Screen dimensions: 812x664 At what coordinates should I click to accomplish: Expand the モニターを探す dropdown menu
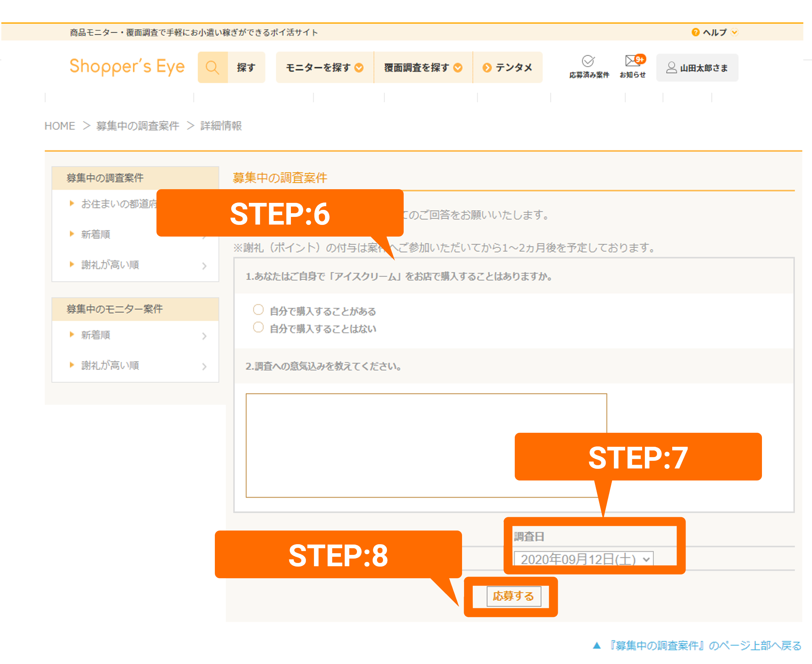click(x=324, y=67)
